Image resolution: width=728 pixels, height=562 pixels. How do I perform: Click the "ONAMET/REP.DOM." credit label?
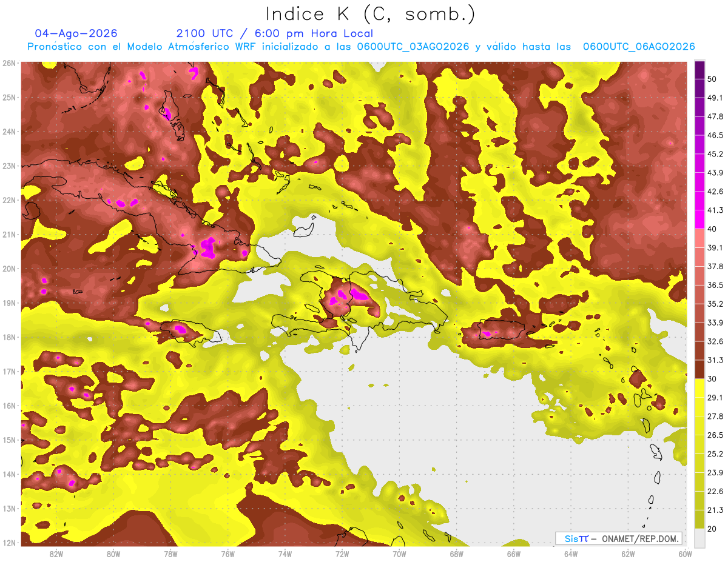point(640,538)
